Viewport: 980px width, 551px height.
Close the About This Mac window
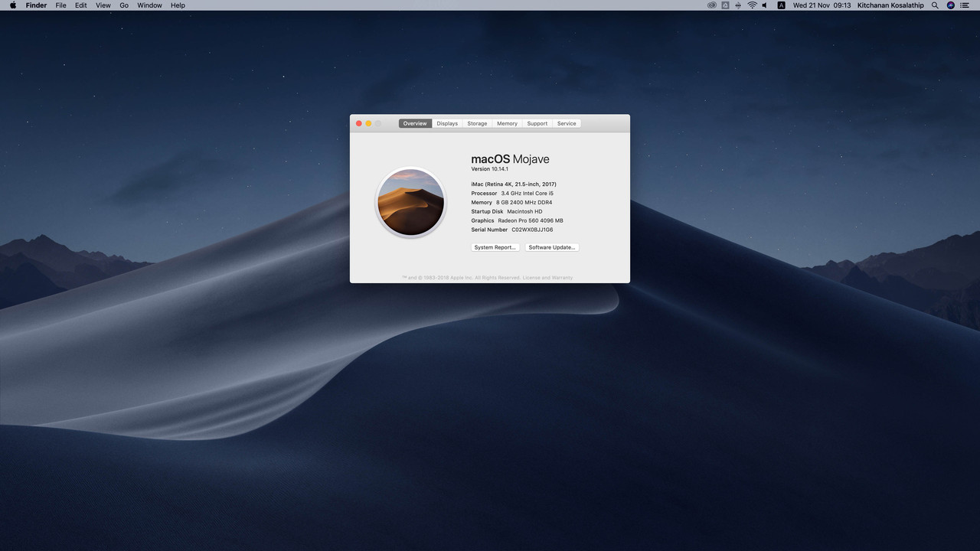pyautogui.click(x=358, y=123)
